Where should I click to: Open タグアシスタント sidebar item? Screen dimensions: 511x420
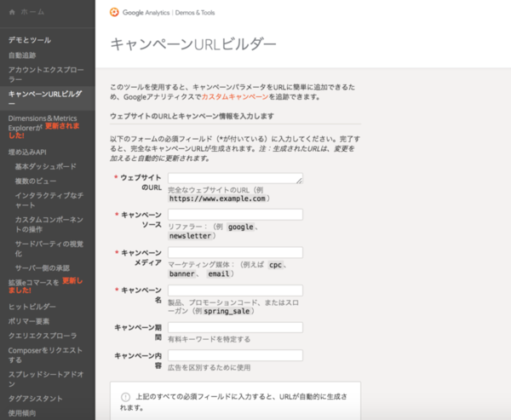coord(36,399)
